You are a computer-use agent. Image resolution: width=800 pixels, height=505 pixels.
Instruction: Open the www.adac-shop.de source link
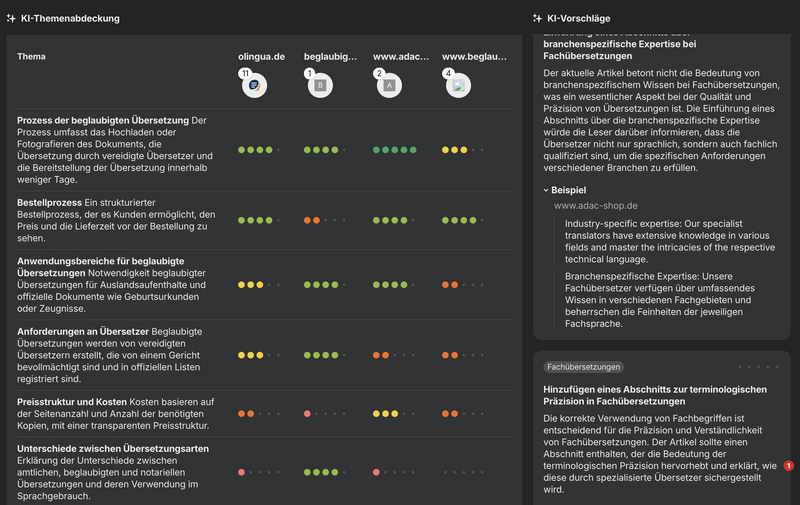pos(596,205)
